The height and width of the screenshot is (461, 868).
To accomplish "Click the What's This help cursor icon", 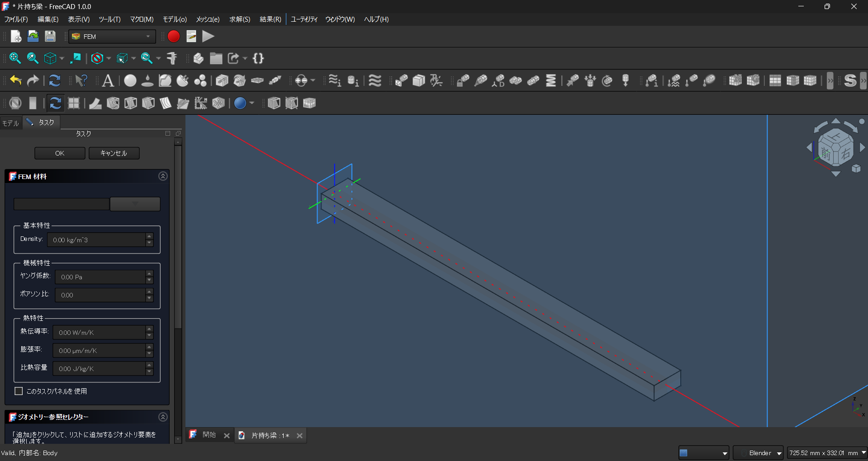I will [x=81, y=80].
